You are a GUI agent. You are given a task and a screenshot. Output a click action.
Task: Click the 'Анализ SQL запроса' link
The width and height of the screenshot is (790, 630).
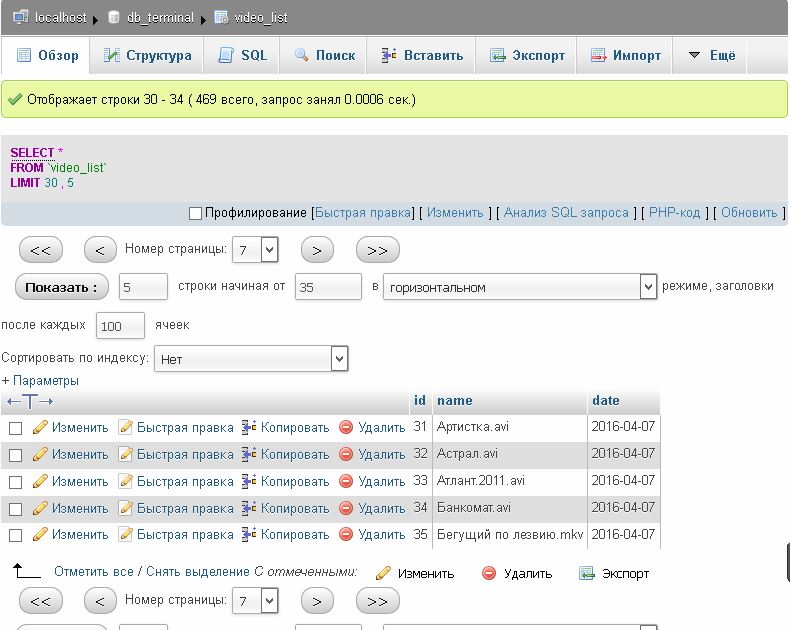566,213
